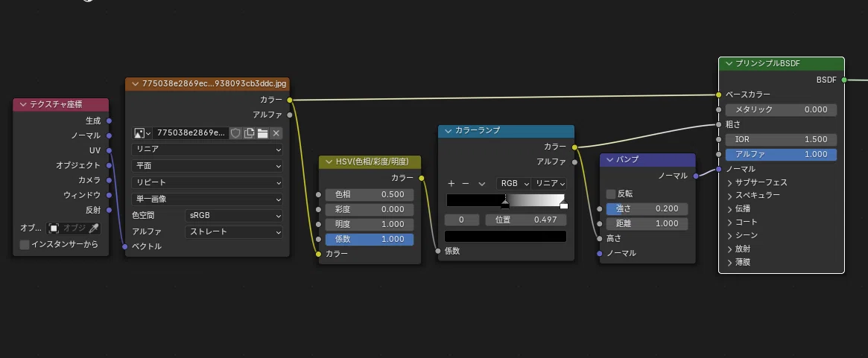Click the プリンシプルBSDF アルファ 1.000 slider
868x358 pixels.
click(x=781, y=154)
